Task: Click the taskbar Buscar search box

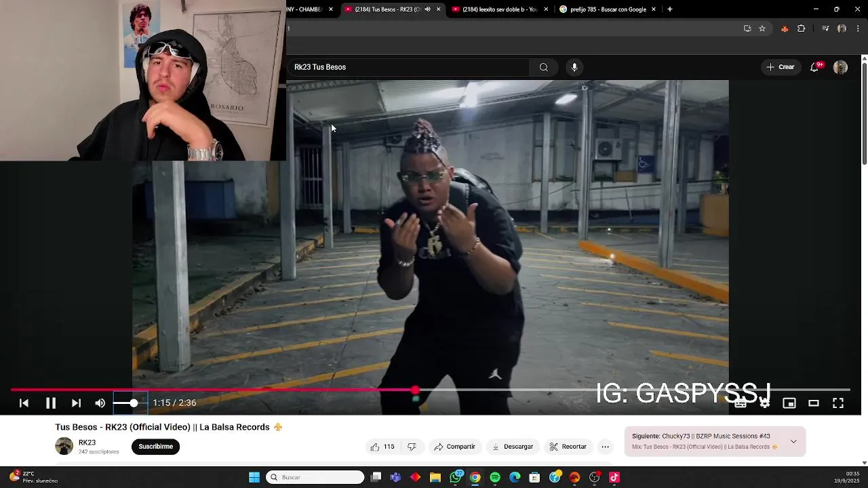Action: pyautogui.click(x=315, y=477)
